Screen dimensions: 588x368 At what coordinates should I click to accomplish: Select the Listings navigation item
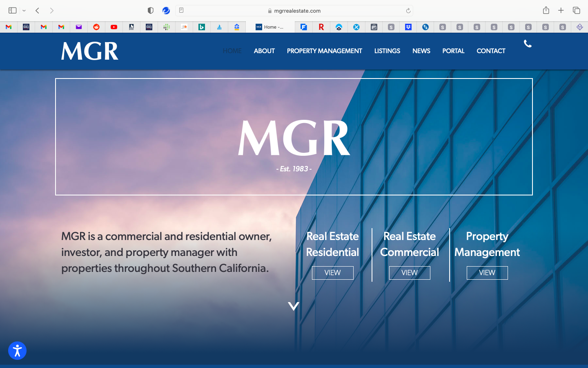pyautogui.click(x=387, y=51)
